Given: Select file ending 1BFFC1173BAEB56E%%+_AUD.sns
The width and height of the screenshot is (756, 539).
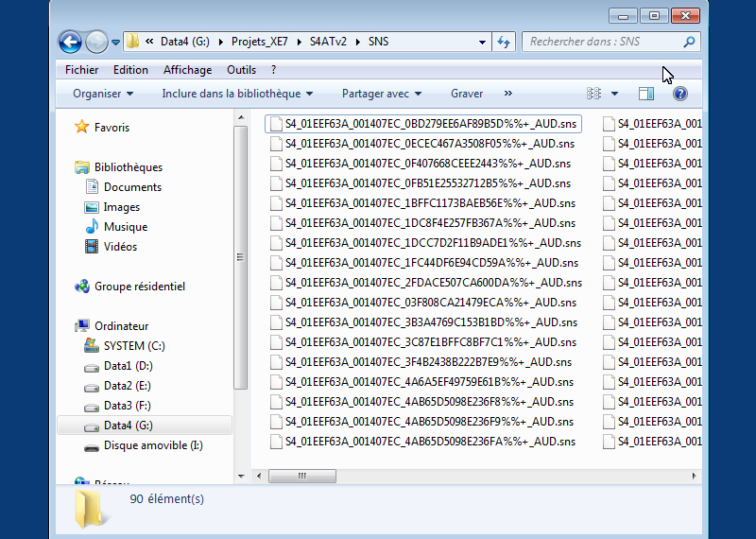Looking at the screenshot, I should (422, 203).
